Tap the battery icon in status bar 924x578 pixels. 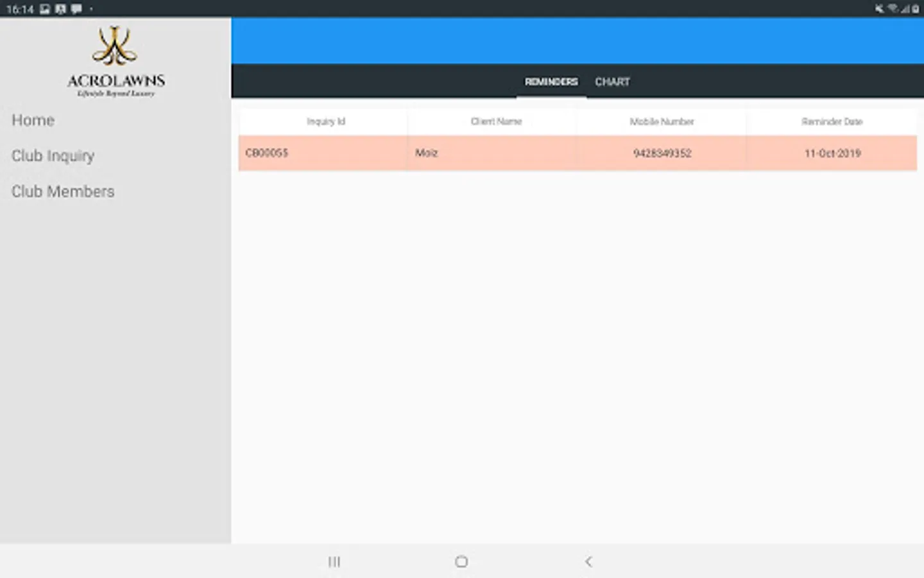(x=916, y=9)
